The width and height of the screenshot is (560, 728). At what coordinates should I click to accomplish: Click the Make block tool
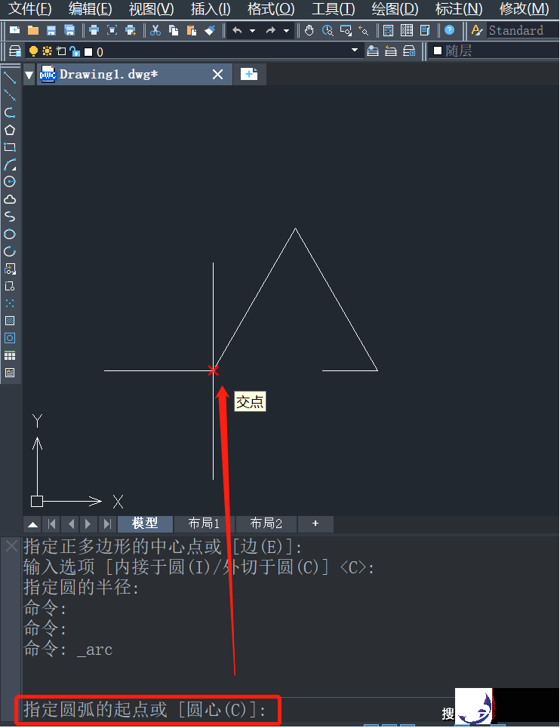point(10,286)
